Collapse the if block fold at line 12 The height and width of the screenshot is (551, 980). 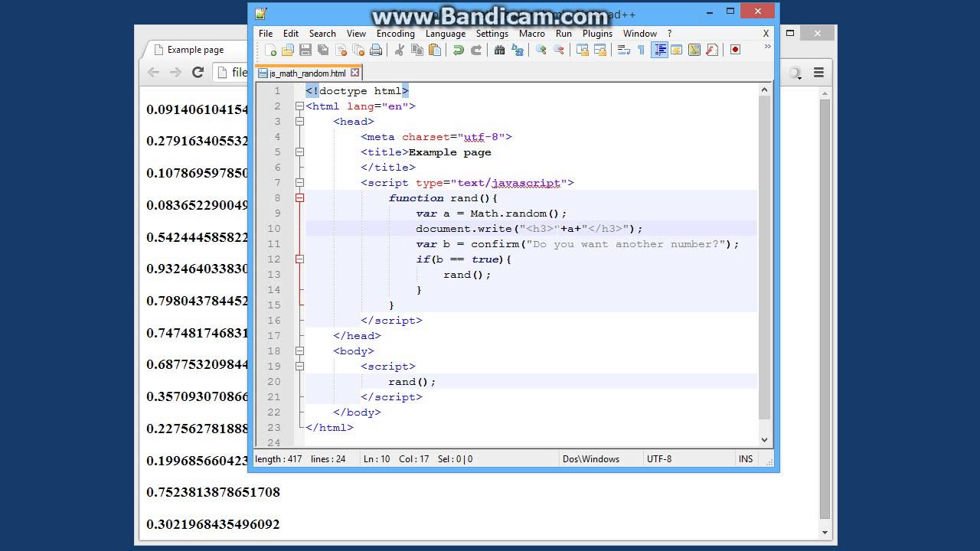(x=299, y=259)
